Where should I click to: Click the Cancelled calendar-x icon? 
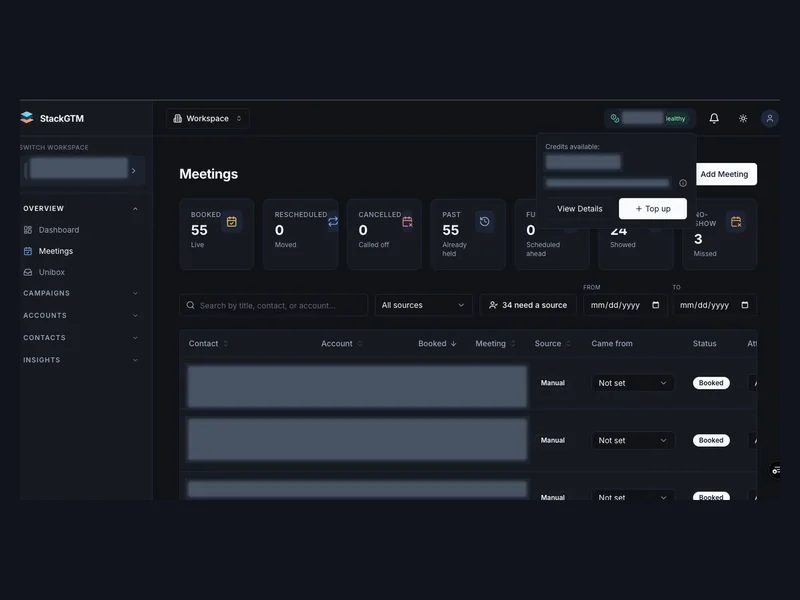(x=407, y=221)
